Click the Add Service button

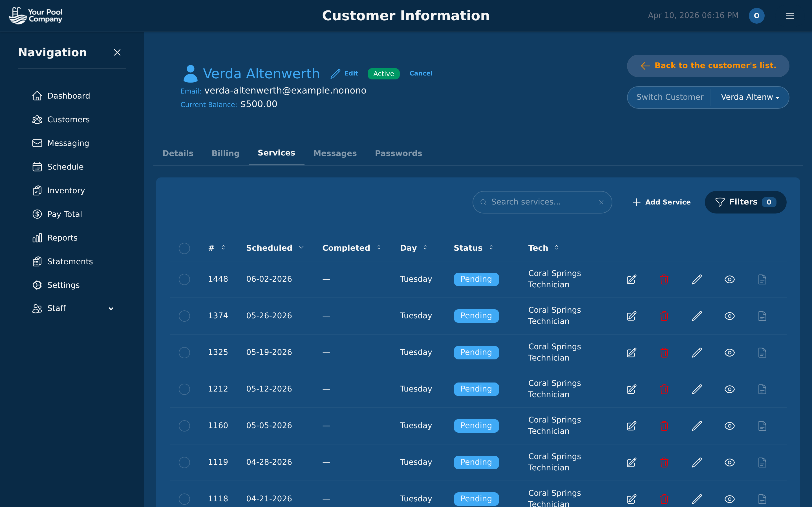pyautogui.click(x=661, y=202)
